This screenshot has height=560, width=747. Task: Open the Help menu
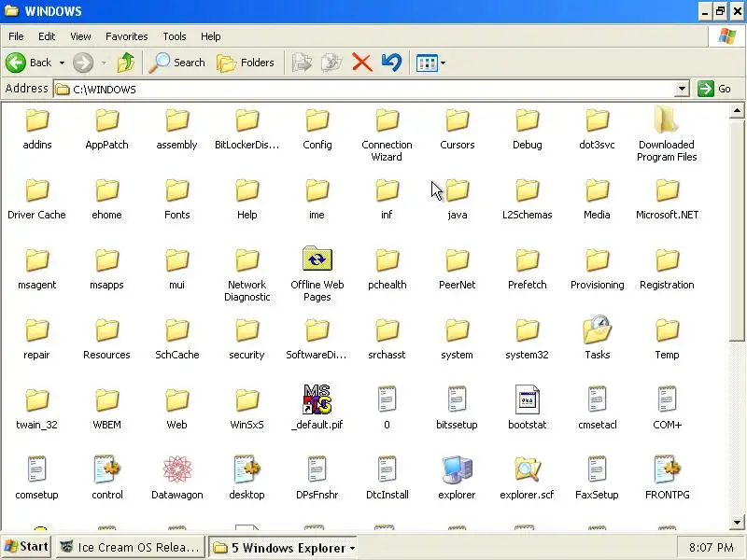pos(211,36)
